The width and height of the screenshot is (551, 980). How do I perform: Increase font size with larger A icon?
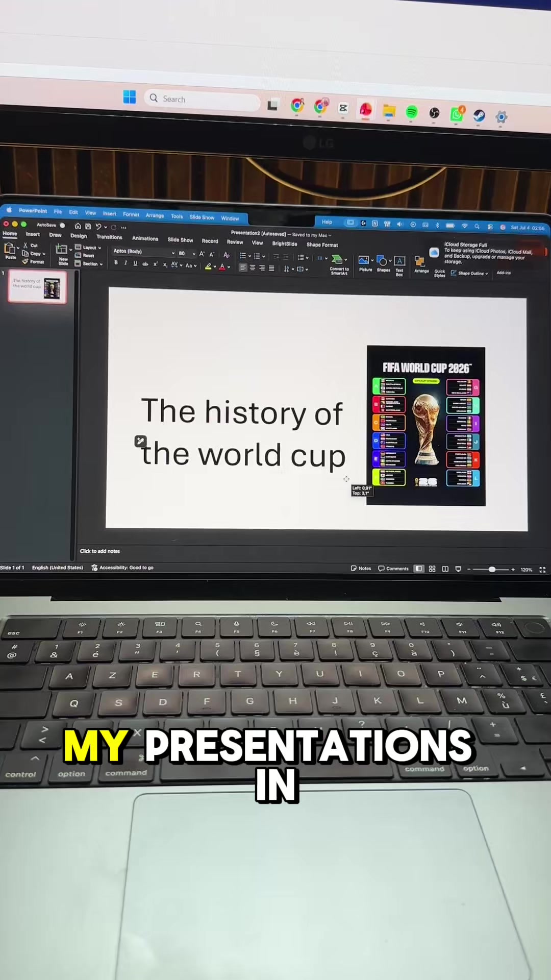(x=202, y=254)
